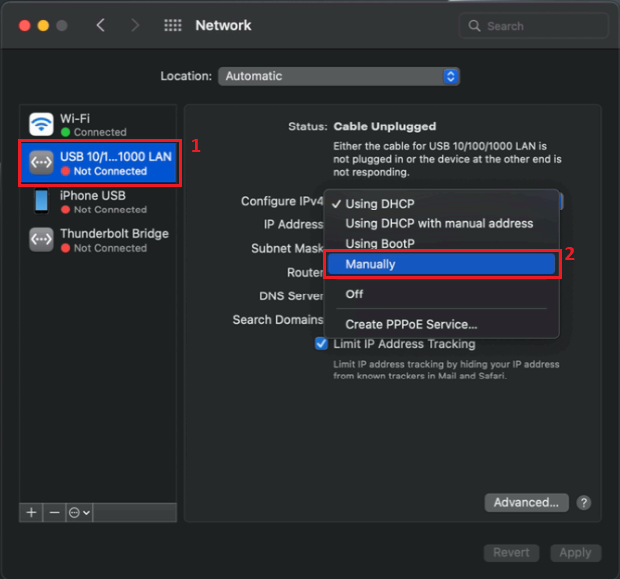
Task: Add a network service with plus button
Action: (31, 512)
